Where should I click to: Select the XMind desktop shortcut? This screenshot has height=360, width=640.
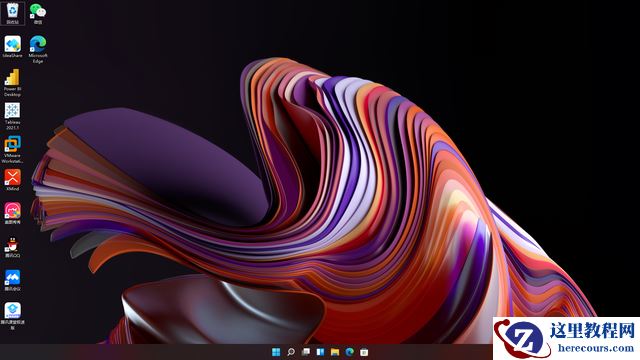(x=13, y=180)
